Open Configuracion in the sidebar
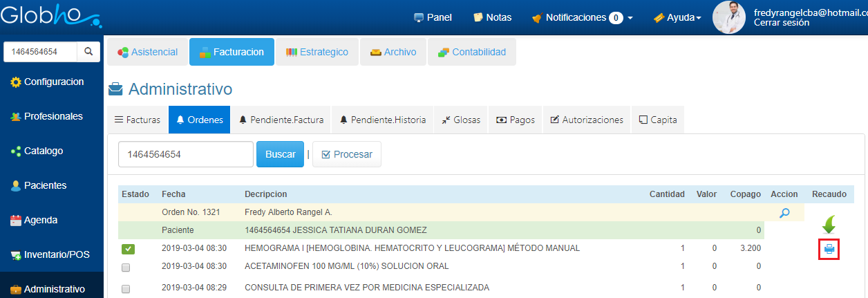This screenshot has height=298, width=868. point(53,82)
